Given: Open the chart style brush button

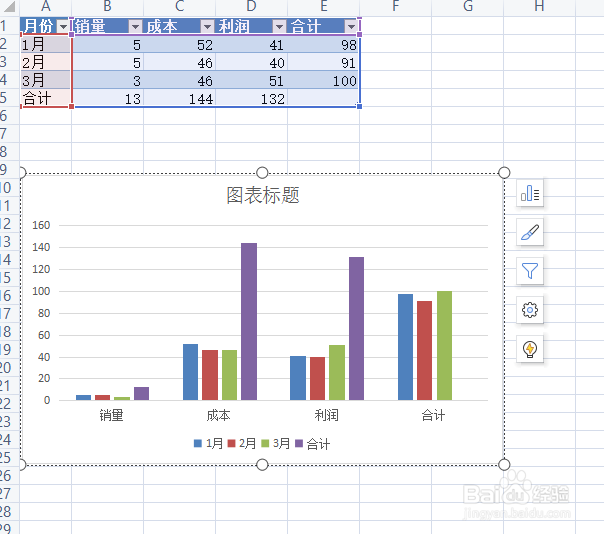Looking at the screenshot, I should [x=530, y=232].
